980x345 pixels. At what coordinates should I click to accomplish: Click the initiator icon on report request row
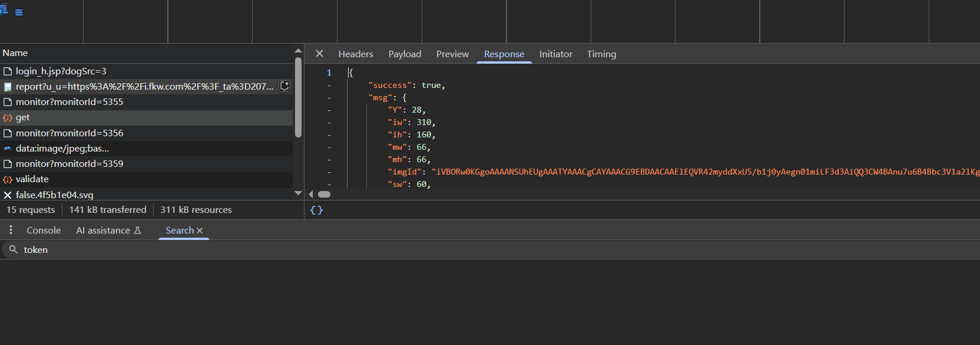(284, 86)
